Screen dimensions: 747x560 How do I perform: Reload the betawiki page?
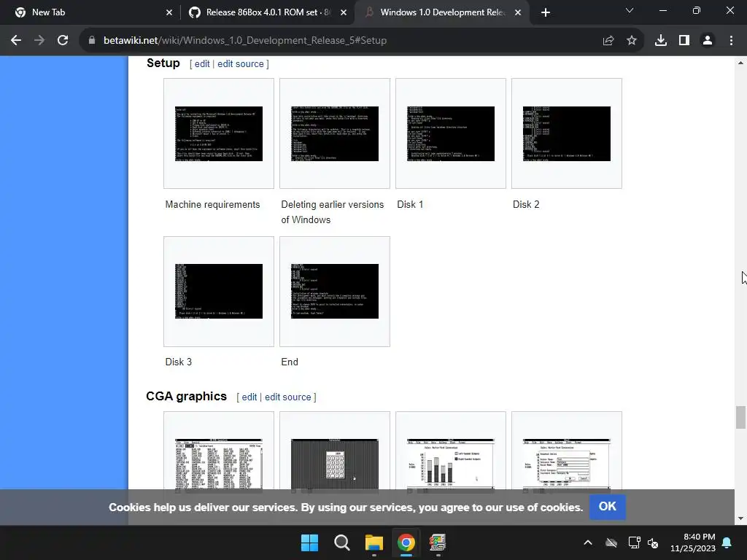63,41
